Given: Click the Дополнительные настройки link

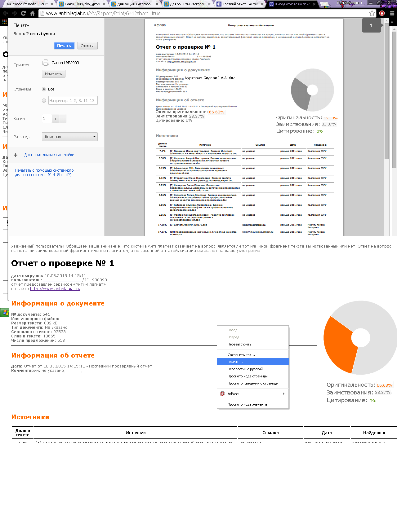Looking at the screenshot, I should point(49,155).
